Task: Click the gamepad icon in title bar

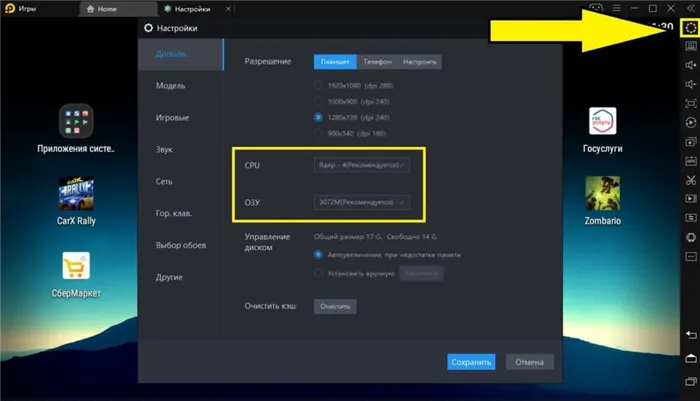Action: (596, 8)
